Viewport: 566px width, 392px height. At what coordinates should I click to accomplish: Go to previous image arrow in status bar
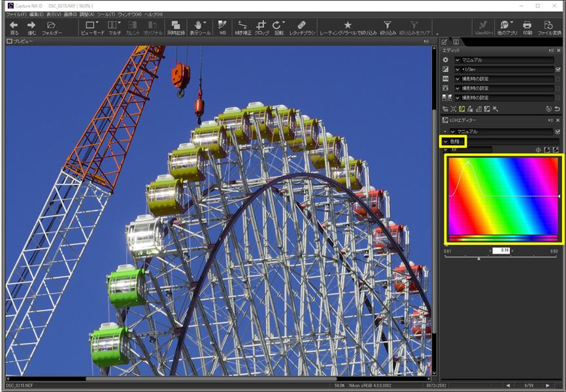pyautogui.click(x=508, y=386)
